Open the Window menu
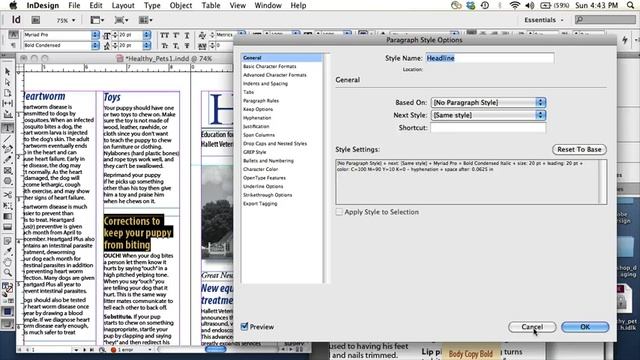This screenshot has height=360, width=640. pos(268,5)
